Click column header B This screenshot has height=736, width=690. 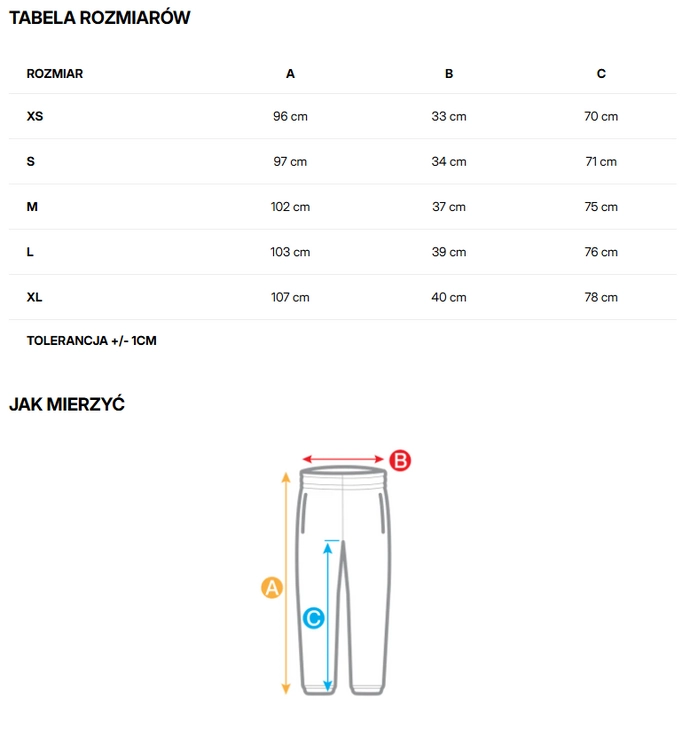pos(449,74)
